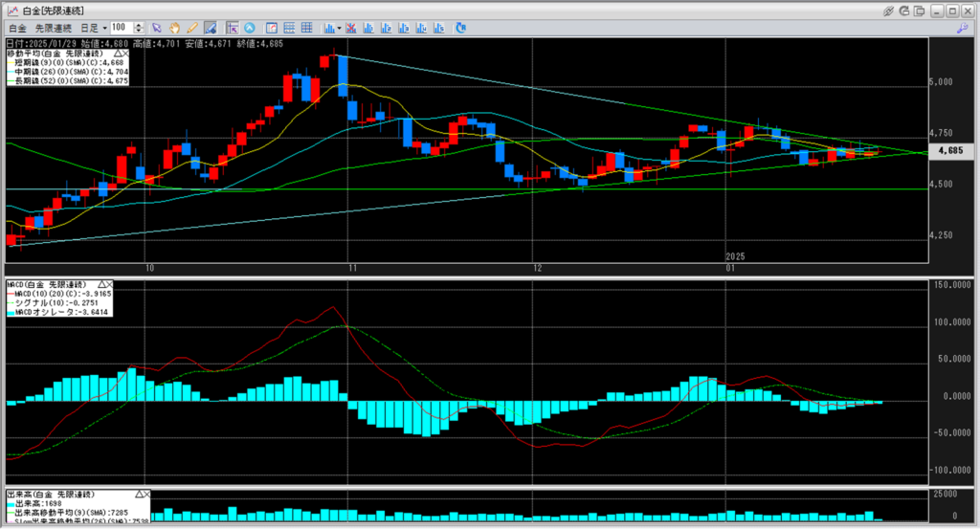Screen dimensions: 980x529
Task: Click the 白金 symbol menu item
Action: [x=17, y=29]
